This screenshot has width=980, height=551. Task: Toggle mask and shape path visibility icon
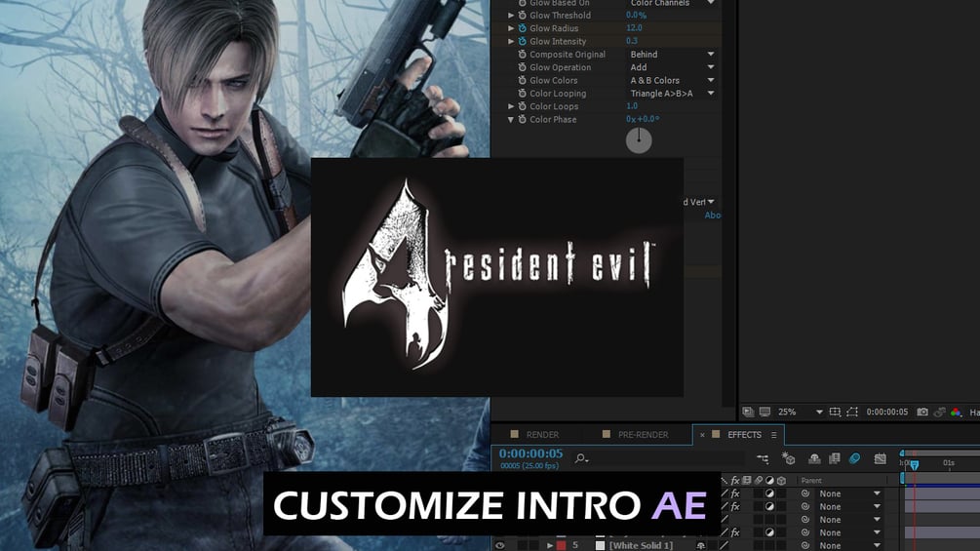[x=852, y=412]
